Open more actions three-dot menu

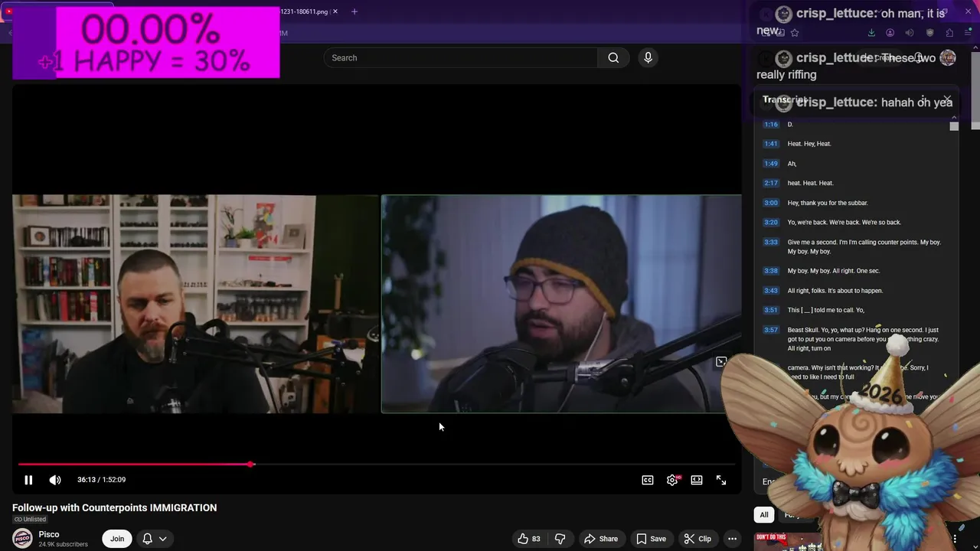point(732,539)
